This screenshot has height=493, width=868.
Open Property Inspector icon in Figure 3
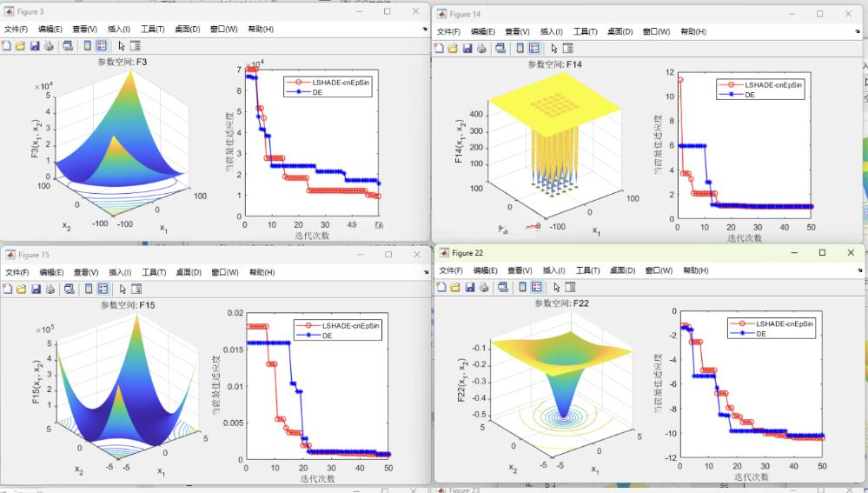[x=135, y=46]
